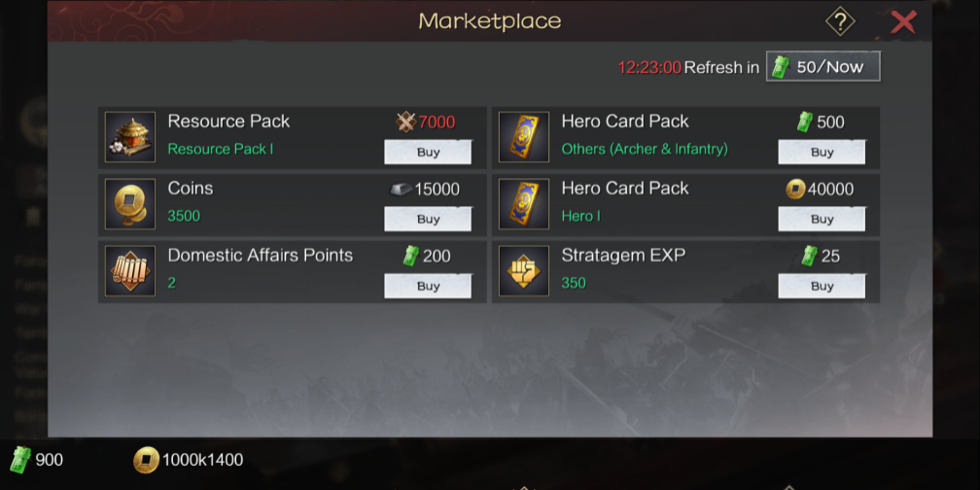
Task: Click the Resource Pack hut icon
Action: [130, 137]
